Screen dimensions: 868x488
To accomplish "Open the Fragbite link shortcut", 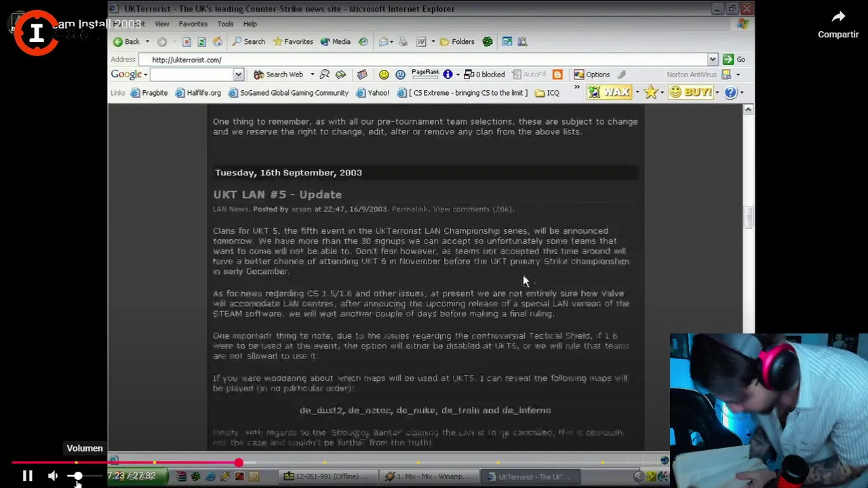I will [149, 93].
